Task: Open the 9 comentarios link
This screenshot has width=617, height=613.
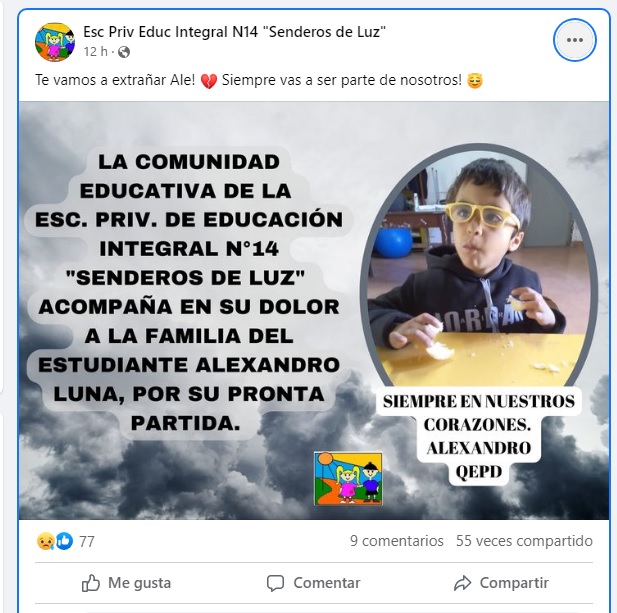Action: click(x=397, y=541)
